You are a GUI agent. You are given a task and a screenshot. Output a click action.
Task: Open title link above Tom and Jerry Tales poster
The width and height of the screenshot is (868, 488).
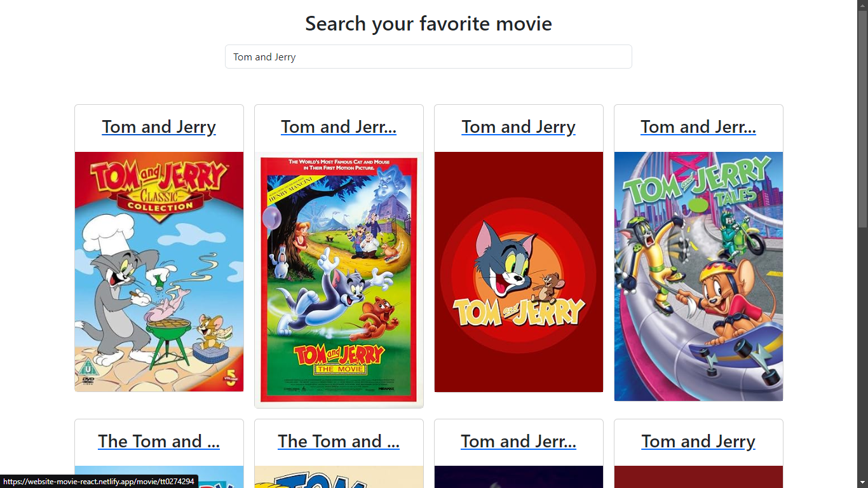[x=698, y=127]
